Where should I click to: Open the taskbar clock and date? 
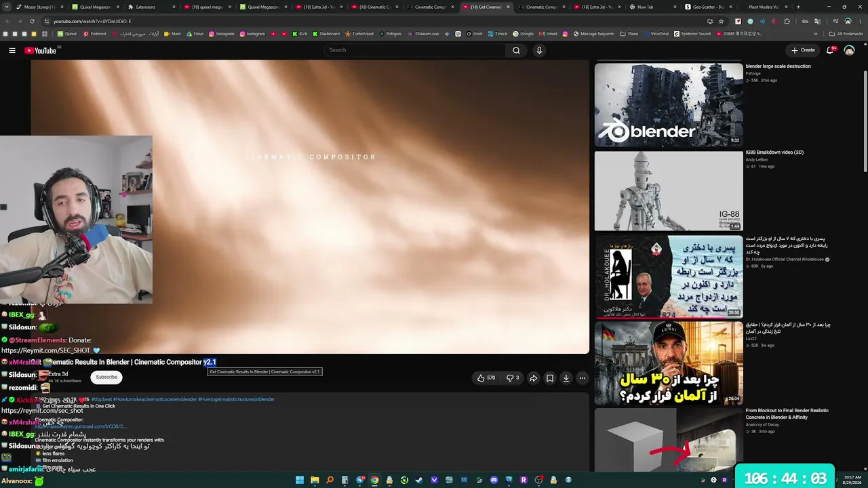pos(851,480)
